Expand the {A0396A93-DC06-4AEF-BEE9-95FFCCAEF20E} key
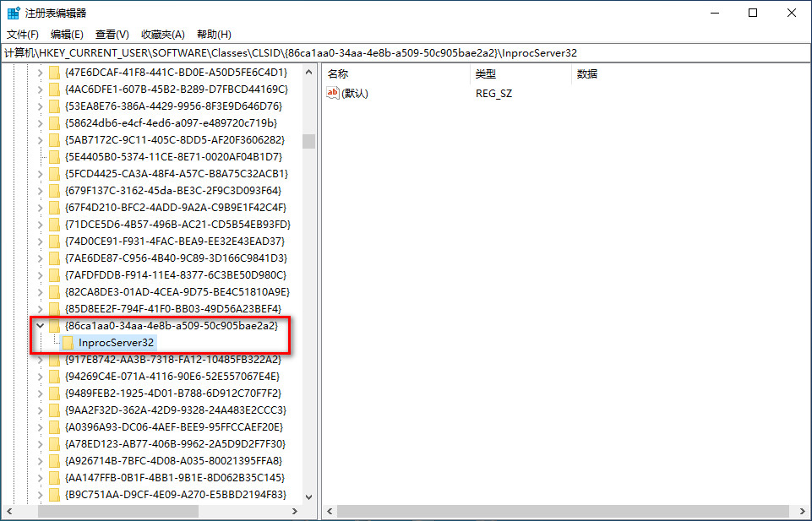The width and height of the screenshot is (812, 521). pyautogui.click(x=39, y=426)
